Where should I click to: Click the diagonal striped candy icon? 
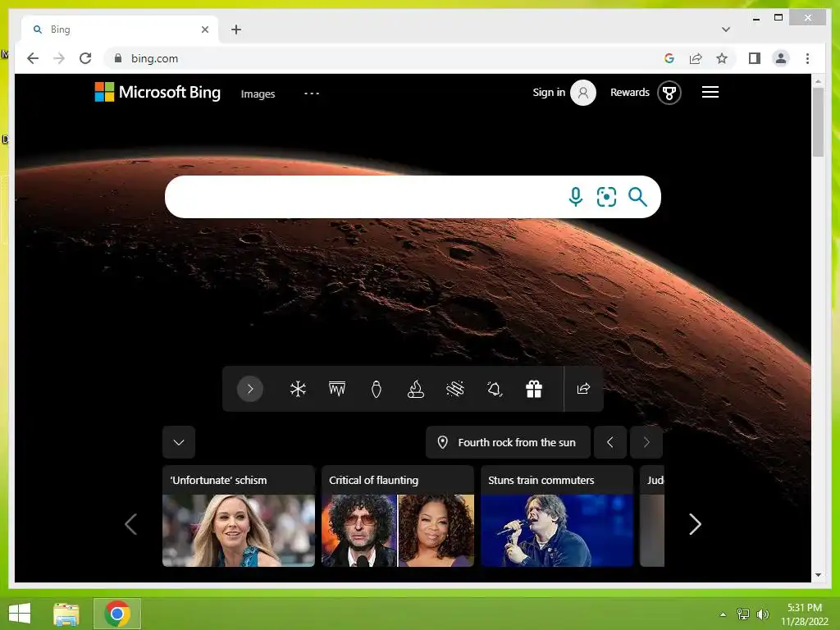tap(454, 389)
